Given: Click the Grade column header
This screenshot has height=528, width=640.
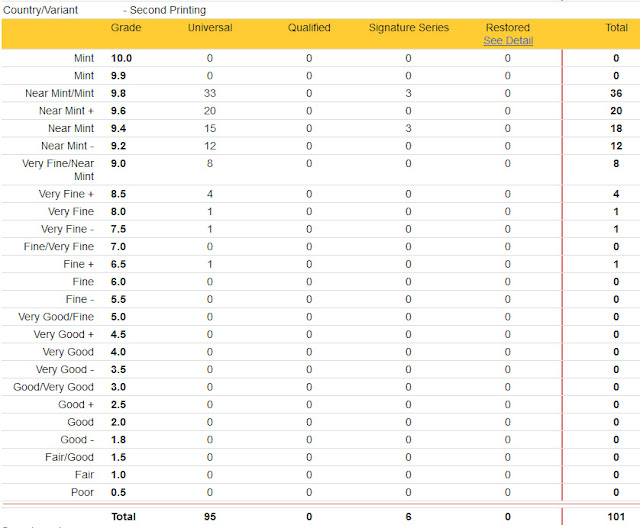Looking at the screenshot, I should [x=126, y=28].
